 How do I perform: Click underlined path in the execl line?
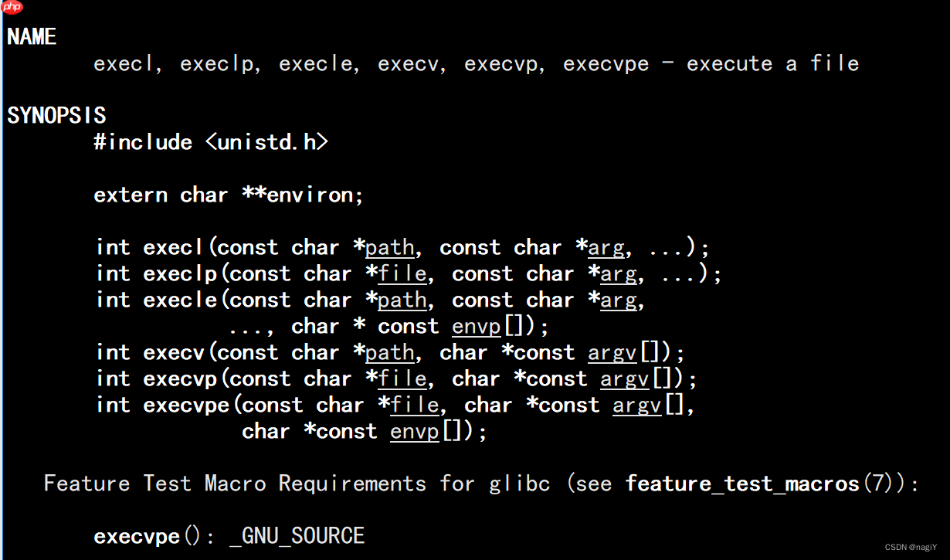[389, 248]
